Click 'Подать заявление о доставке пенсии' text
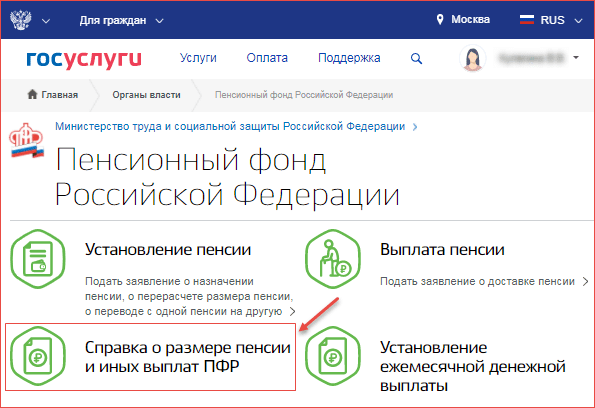Viewport: 595px width, 408px height. coord(477,282)
